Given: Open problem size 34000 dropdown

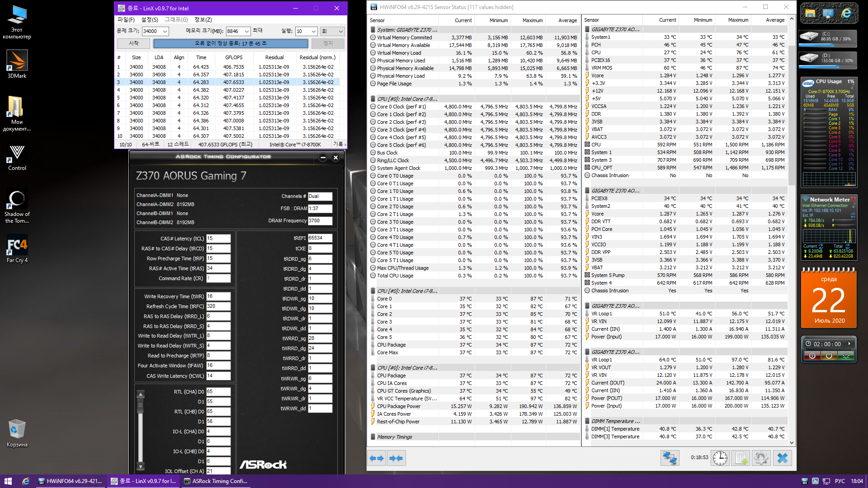Looking at the screenshot, I should (165, 32).
